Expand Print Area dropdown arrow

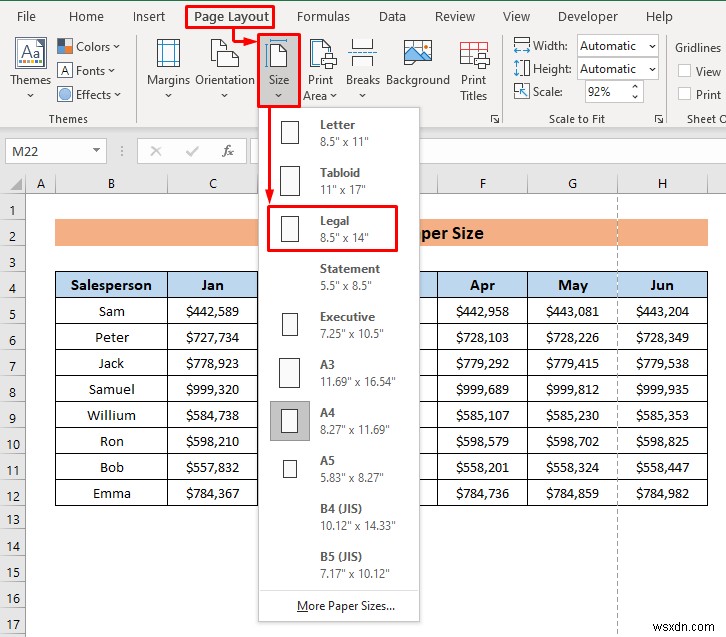coord(333,96)
